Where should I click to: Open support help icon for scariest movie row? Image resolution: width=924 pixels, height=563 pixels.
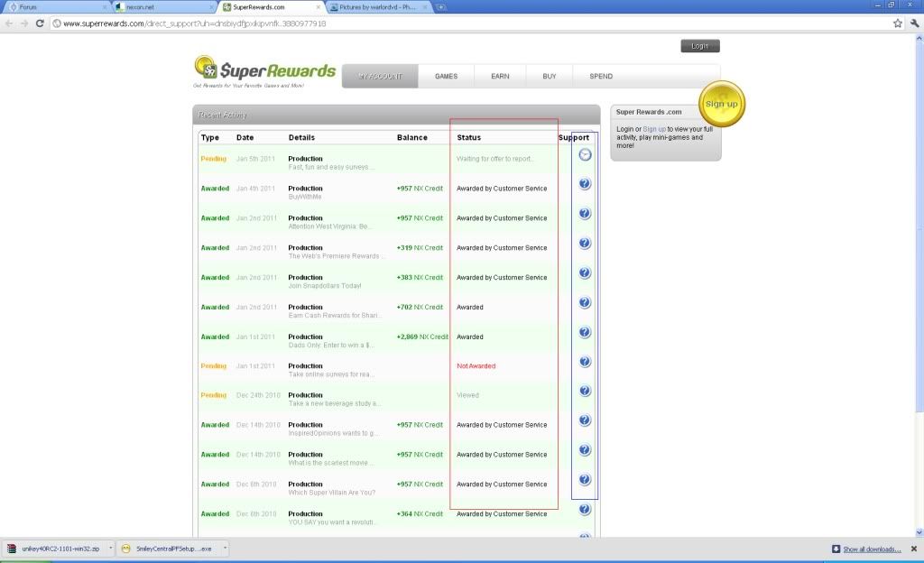click(x=585, y=450)
